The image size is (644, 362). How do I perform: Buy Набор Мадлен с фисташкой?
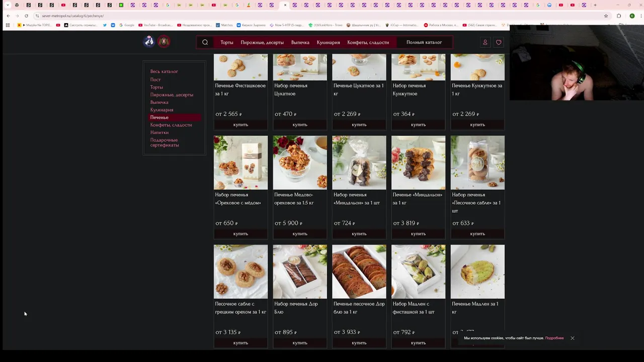pos(418,343)
